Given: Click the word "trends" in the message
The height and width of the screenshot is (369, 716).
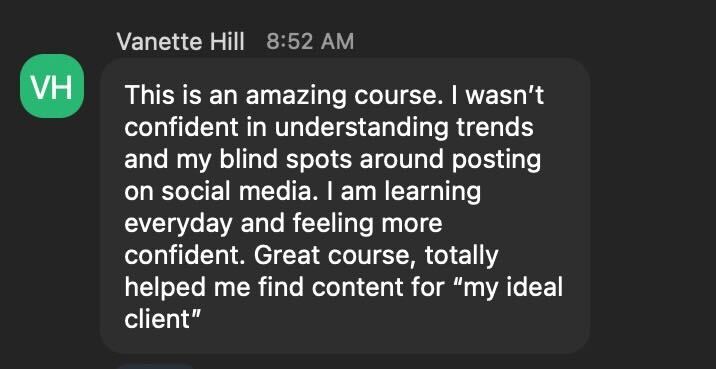Looking at the screenshot, I should point(495,127).
